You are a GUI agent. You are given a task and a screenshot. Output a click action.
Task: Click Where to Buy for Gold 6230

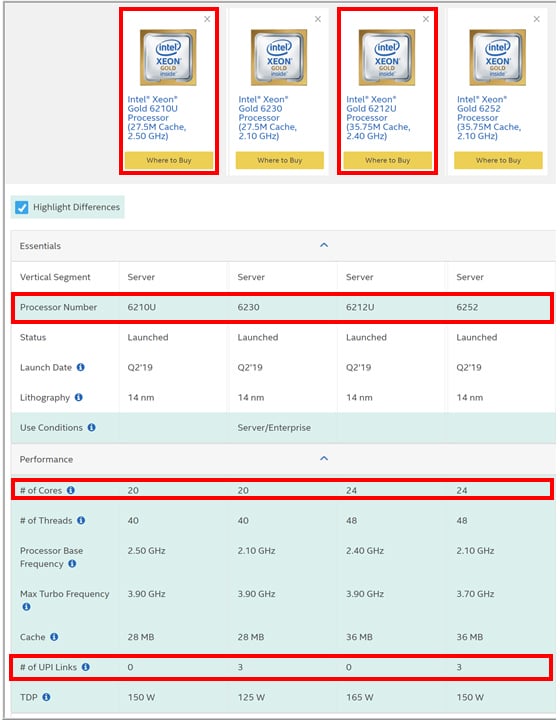coord(280,160)
